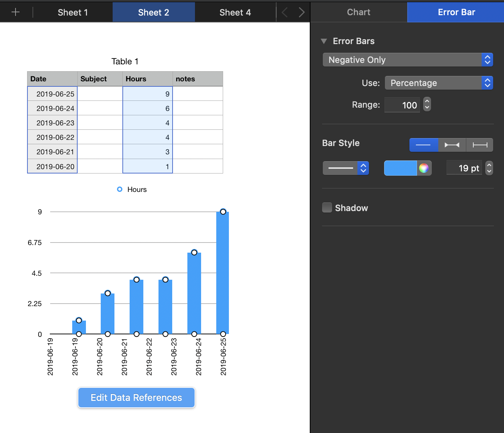Click the Subject column header
Screen dimensions: 504x433
100,79
